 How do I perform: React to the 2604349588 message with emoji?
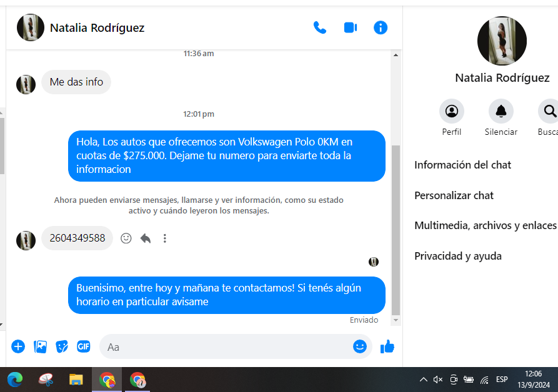[126, 238]
